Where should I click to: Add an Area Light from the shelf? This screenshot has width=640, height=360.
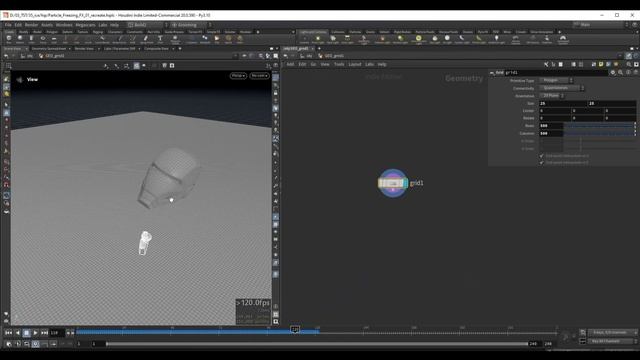tap(347, 39)
